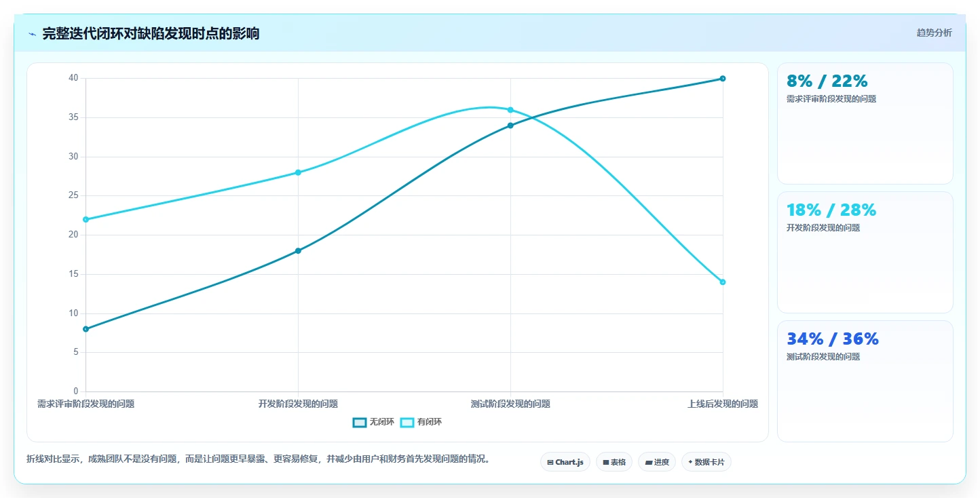
Task: Click the lightning icon beside the title
Action: 32,34
